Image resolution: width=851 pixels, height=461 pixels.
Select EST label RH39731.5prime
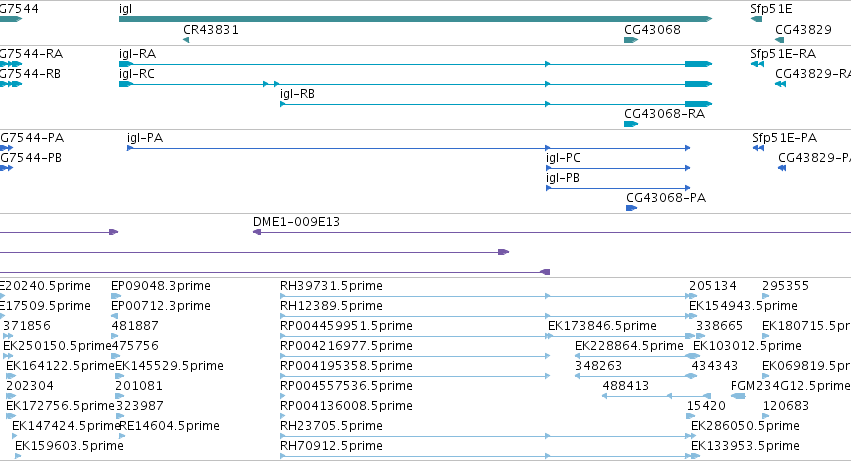pyautogui.click(x=332, y=286)
